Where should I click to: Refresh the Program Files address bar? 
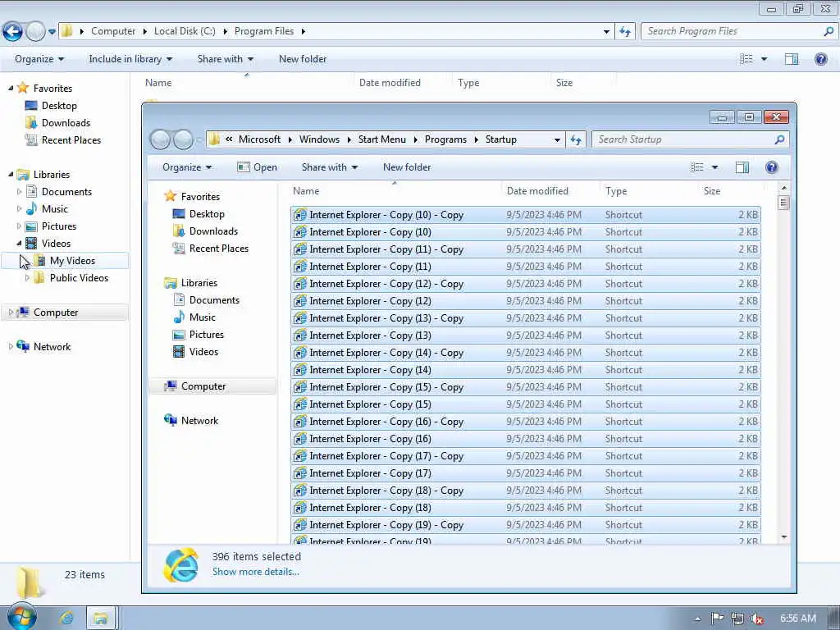[624, 32]
